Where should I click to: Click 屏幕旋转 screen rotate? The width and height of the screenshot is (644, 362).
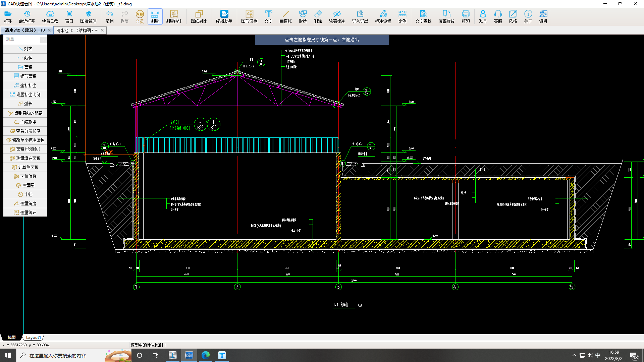[446, 17]
